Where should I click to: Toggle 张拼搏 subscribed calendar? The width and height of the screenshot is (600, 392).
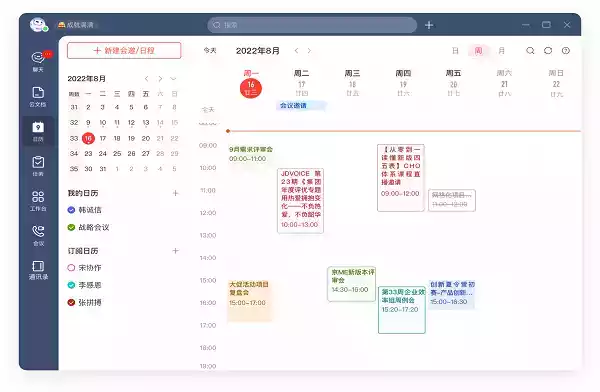[x=71, y=302]
